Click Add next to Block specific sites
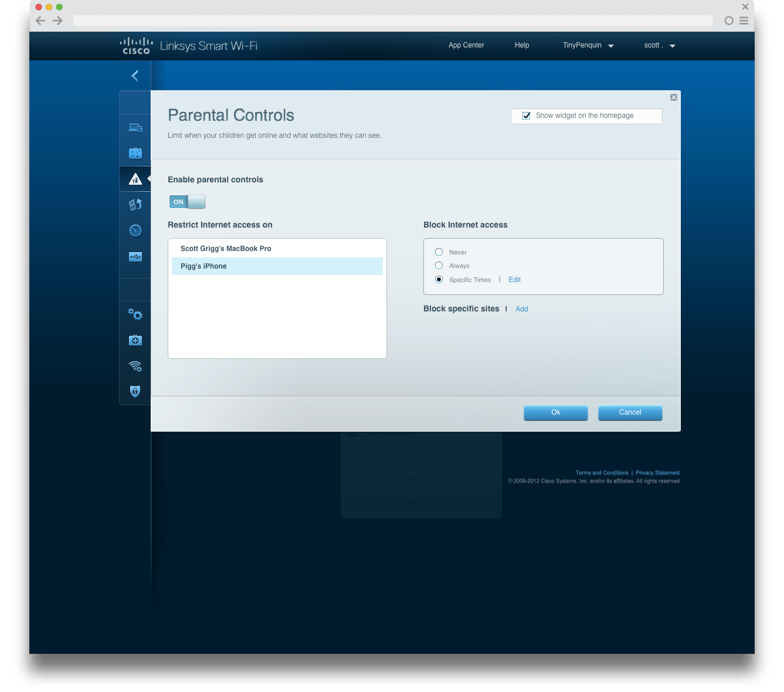 [x=522, y=309]
